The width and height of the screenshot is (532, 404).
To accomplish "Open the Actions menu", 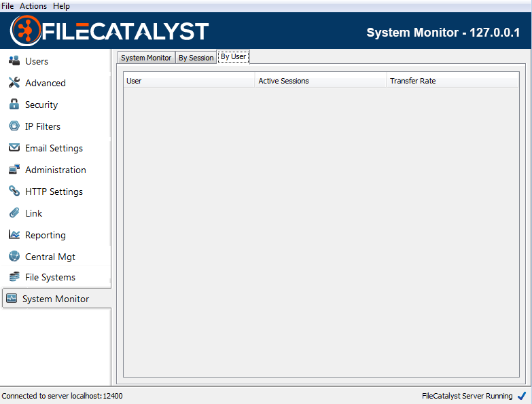I will tap(33, 6).
